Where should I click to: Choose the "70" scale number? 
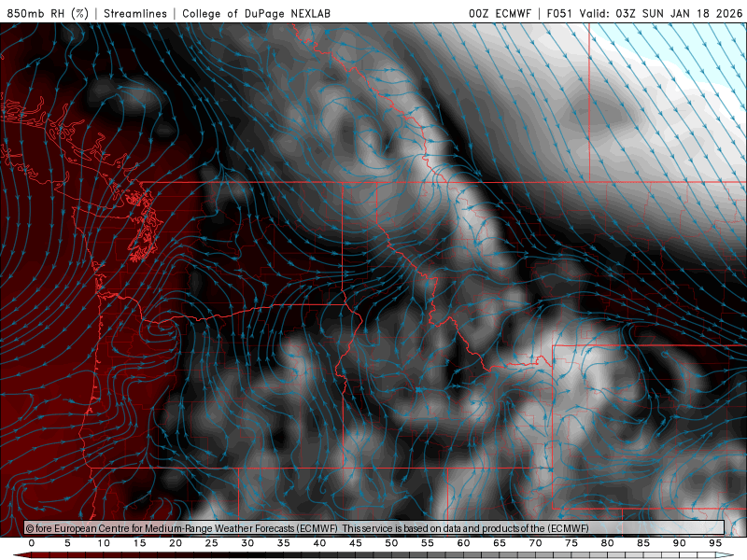(535, 543)
